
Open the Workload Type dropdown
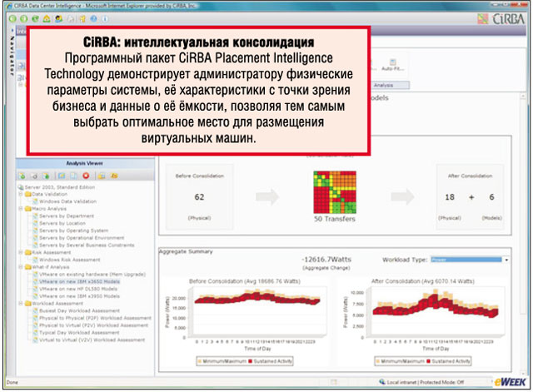470,260
